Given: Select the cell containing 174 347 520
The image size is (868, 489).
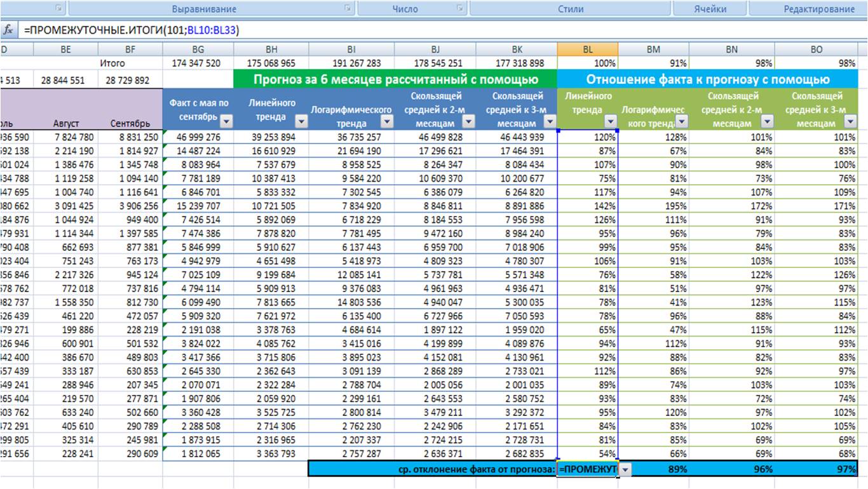Looking at the screenshot, I should [196, 63].
